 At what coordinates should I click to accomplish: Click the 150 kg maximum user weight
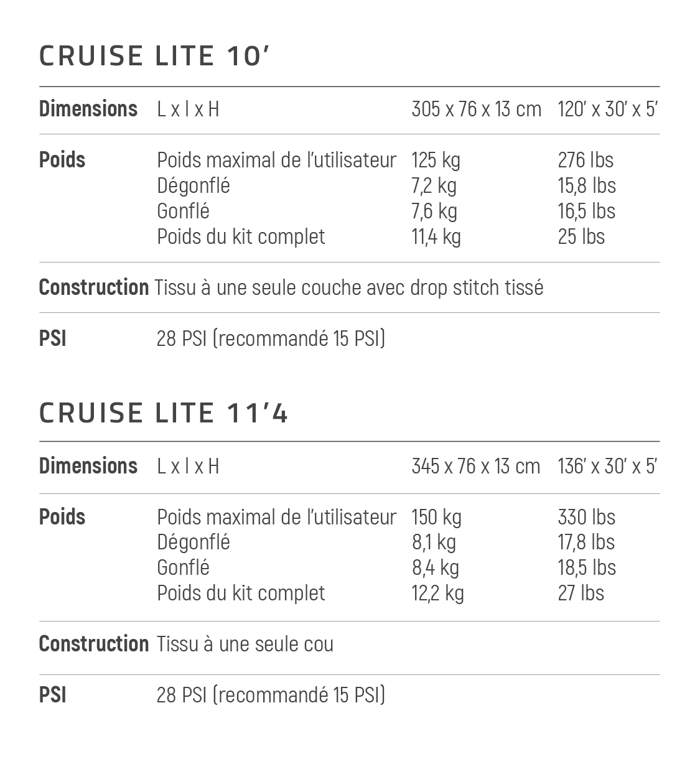pyautogui.click(x=437, y=518)
